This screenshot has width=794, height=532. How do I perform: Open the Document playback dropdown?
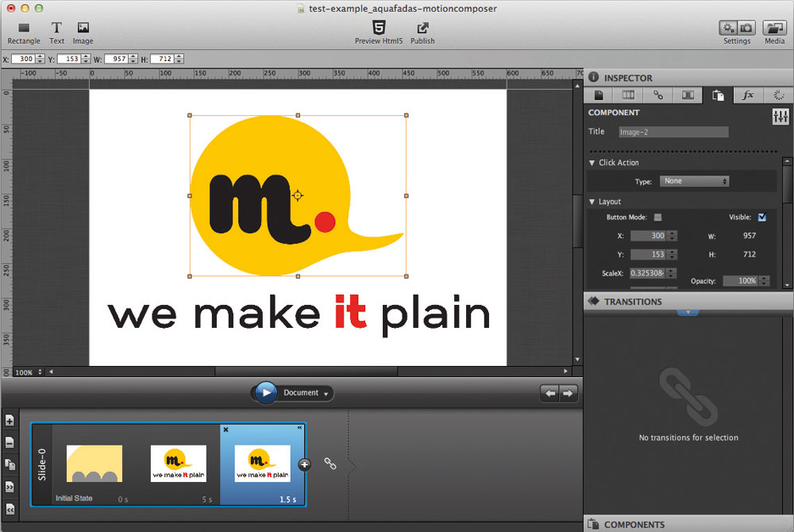tap(306, 393)
